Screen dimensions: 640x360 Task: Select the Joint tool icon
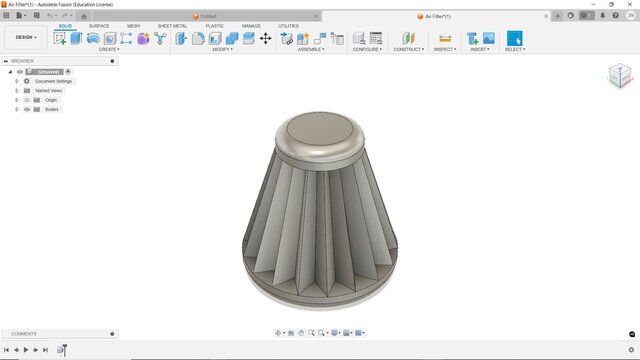tap(320, 39)
